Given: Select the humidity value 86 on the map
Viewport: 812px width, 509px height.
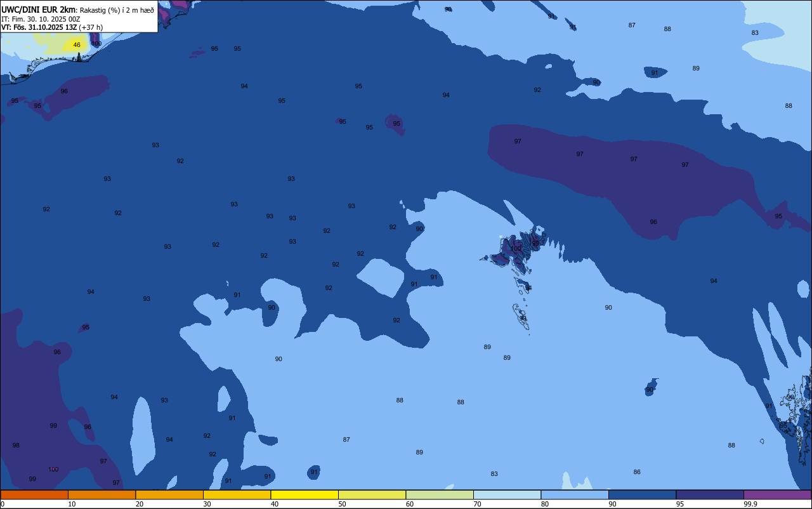Looking at the screenshot, I should coord(637,472).
